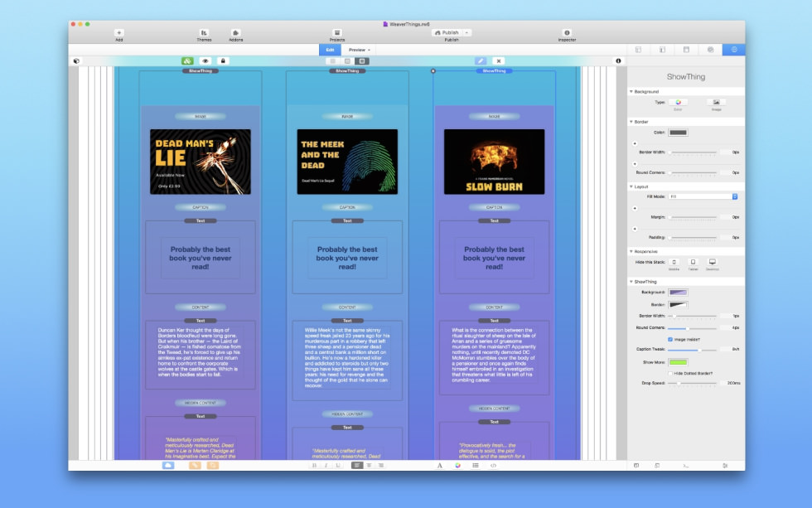Toggle the lock icon in Stacks bar
Screen dimensions: 812x508
pos(223,61)
